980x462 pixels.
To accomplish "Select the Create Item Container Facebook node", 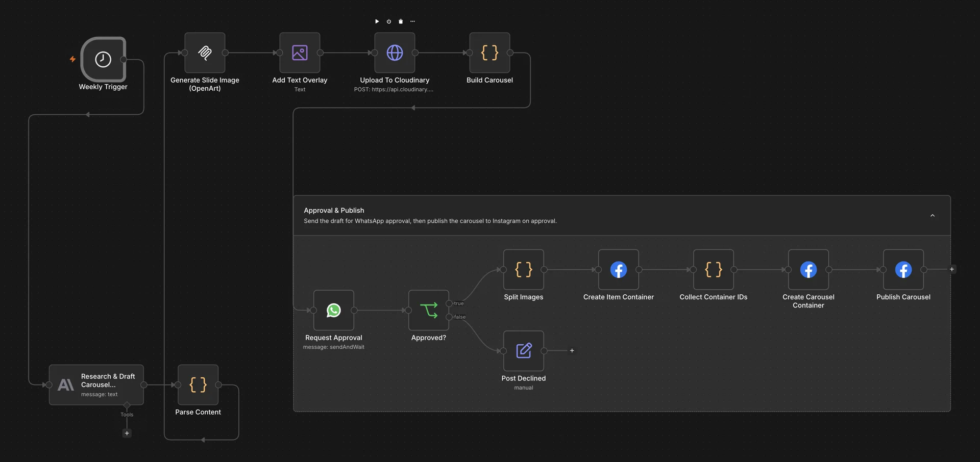I will pos(619,269).
